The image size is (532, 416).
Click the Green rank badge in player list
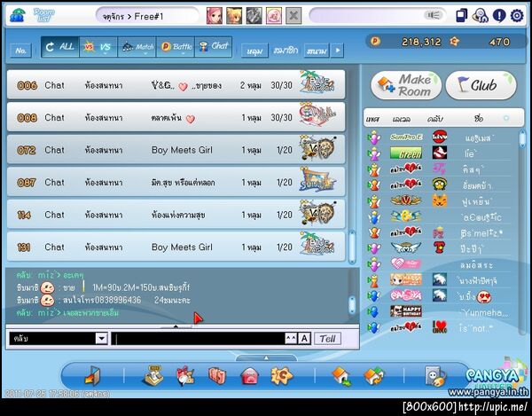pos(406,153)
